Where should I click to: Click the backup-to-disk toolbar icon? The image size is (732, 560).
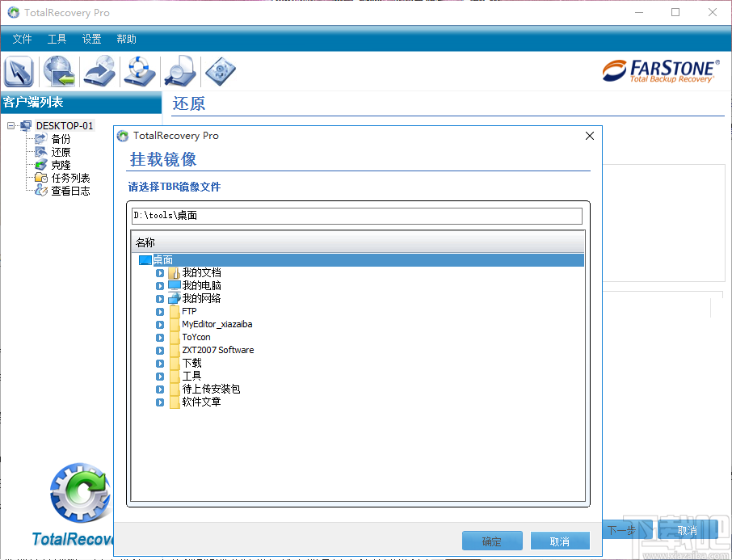click(99, 71)
